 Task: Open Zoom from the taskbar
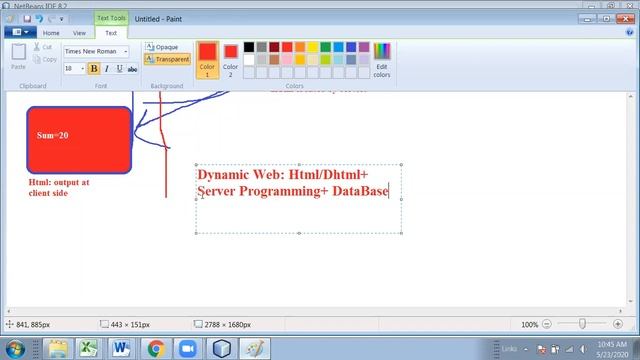(x=187, y=349)
